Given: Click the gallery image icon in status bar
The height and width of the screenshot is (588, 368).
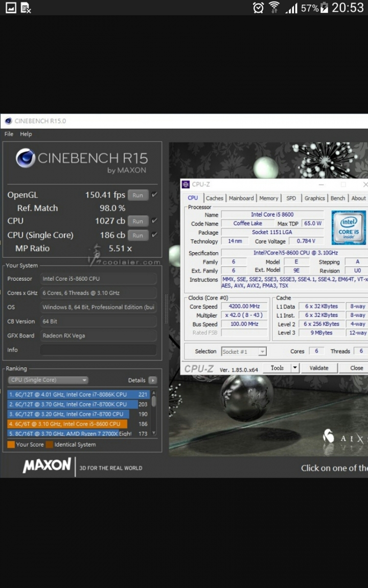Looking at the screenshot, I should pos(11,7).
